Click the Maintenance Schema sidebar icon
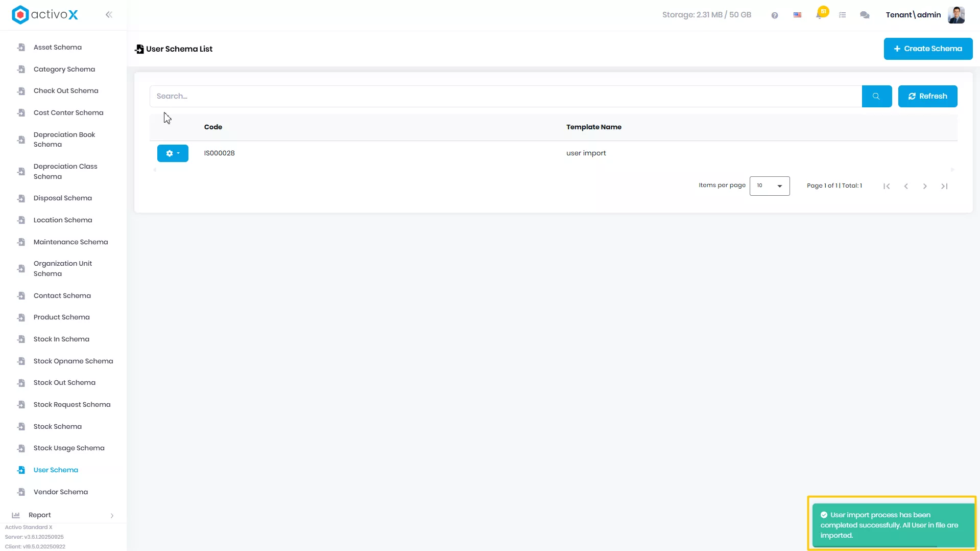 (x=21, y=242)
